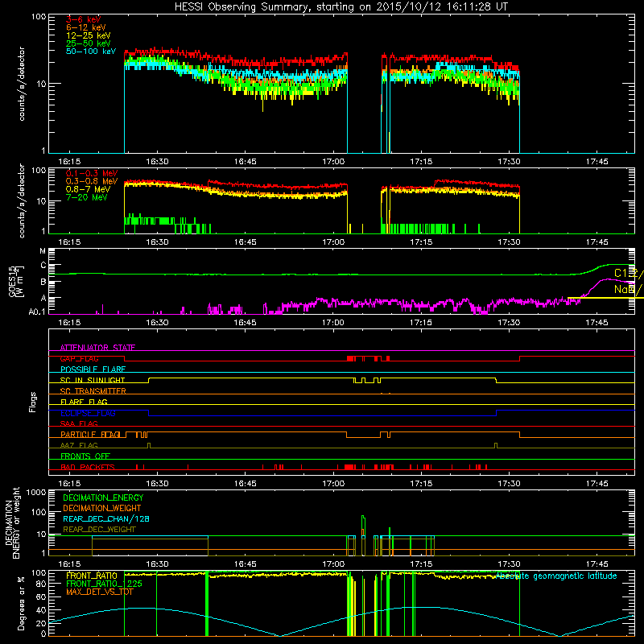Click 17:00 tick under the Flags panel
This screenshot has width=644, height=644.
click(x=333, y=484)
